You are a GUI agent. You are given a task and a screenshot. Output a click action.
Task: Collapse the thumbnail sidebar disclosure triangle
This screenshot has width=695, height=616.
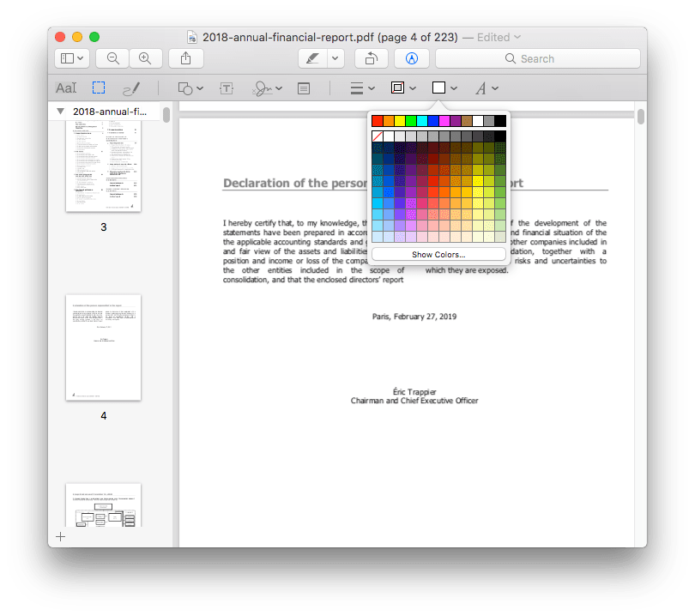[x=59, y=111]
